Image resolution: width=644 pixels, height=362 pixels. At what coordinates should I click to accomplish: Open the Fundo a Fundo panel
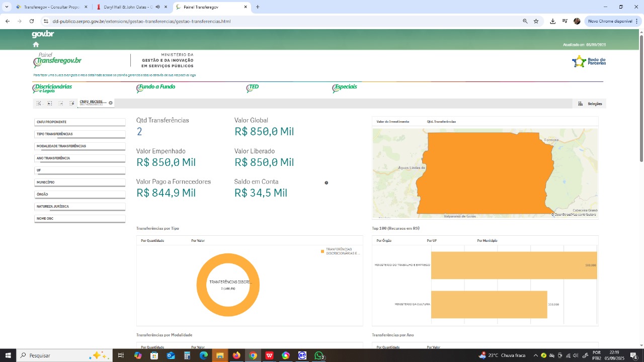click(156, 87)
